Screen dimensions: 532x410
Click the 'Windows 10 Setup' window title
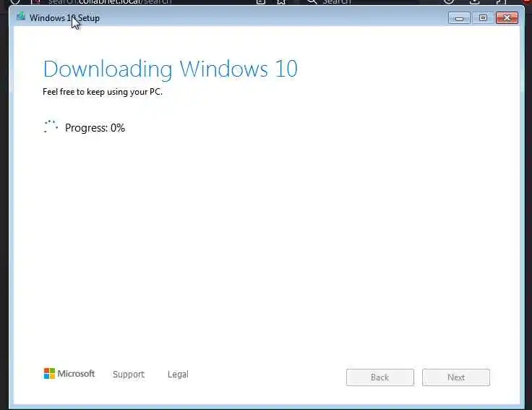pos(64,18)
